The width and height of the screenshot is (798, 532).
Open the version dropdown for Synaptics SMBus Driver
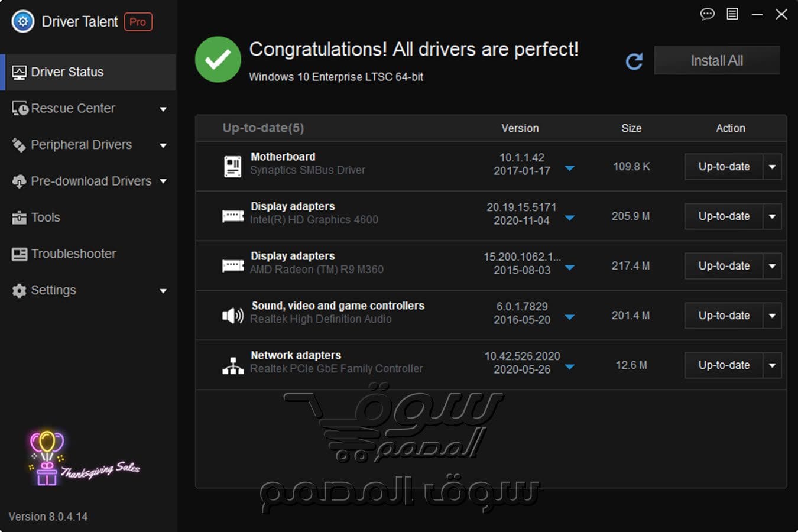[569, 168]
